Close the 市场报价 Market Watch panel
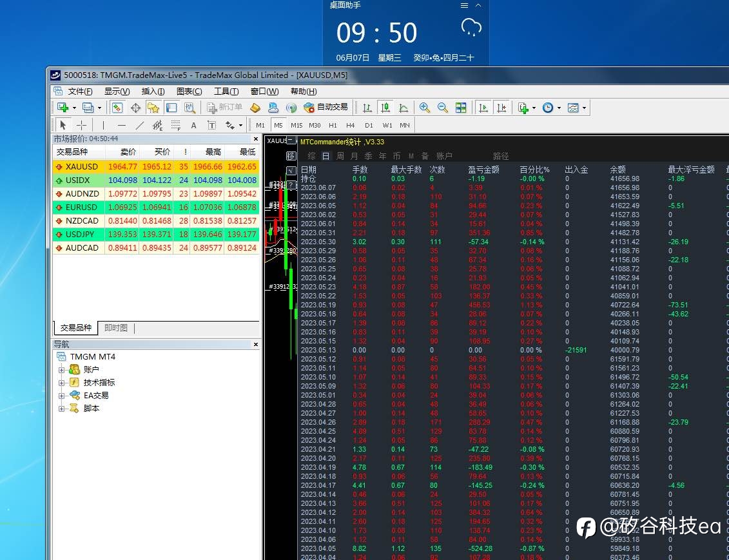 tap(256, 139)
